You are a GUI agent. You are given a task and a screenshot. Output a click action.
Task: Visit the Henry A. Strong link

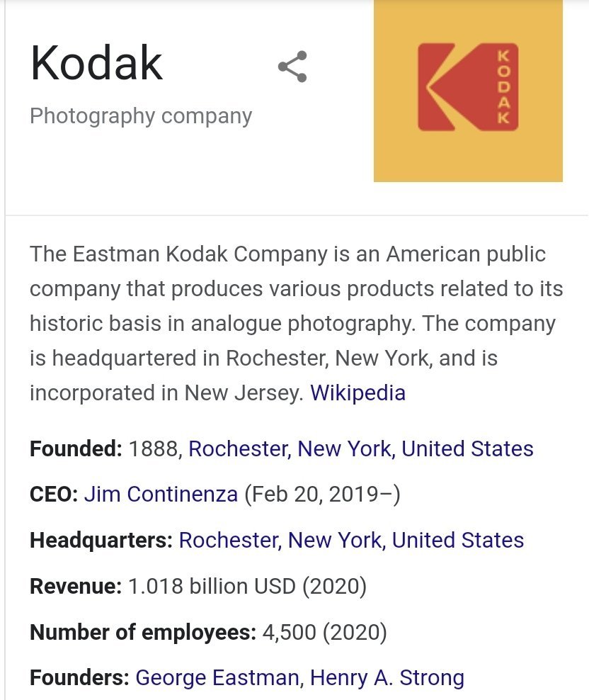pyautogui.click(x=387, y=677)
